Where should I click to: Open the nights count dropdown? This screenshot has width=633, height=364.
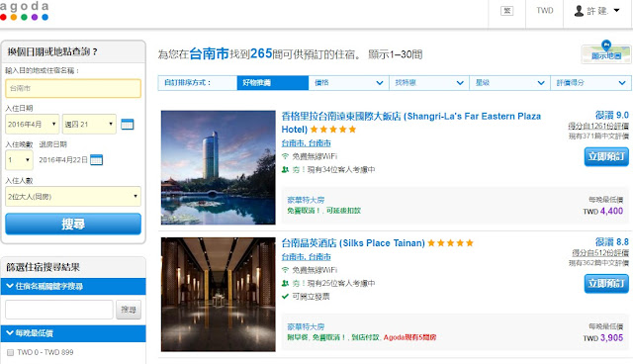(19, 160)
